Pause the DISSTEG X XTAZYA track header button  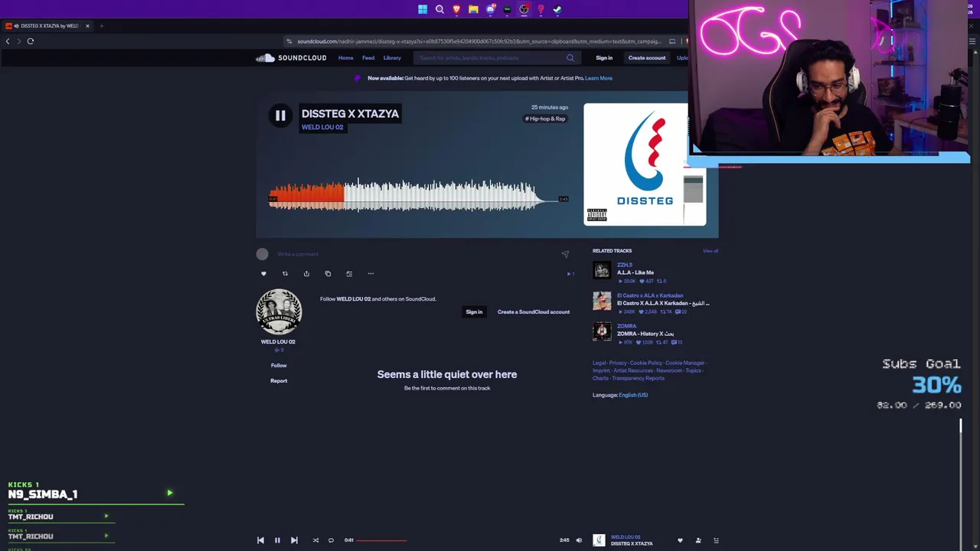click(x=280, y=116)
